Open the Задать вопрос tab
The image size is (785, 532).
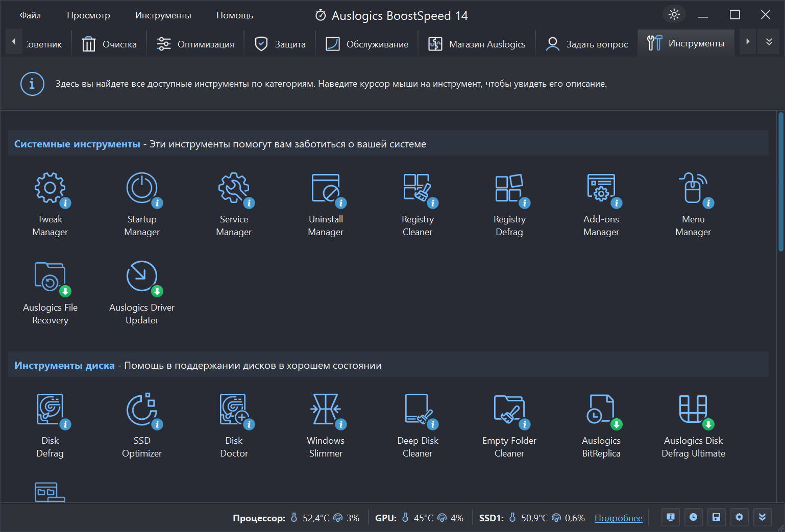click(586, 44)
